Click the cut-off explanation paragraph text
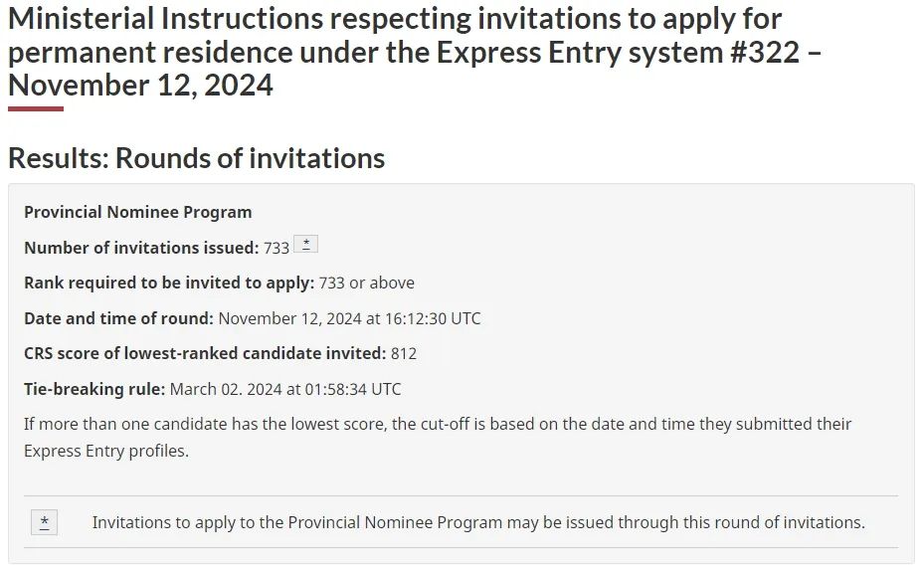924x569 pixels. [x=438, y=438]
